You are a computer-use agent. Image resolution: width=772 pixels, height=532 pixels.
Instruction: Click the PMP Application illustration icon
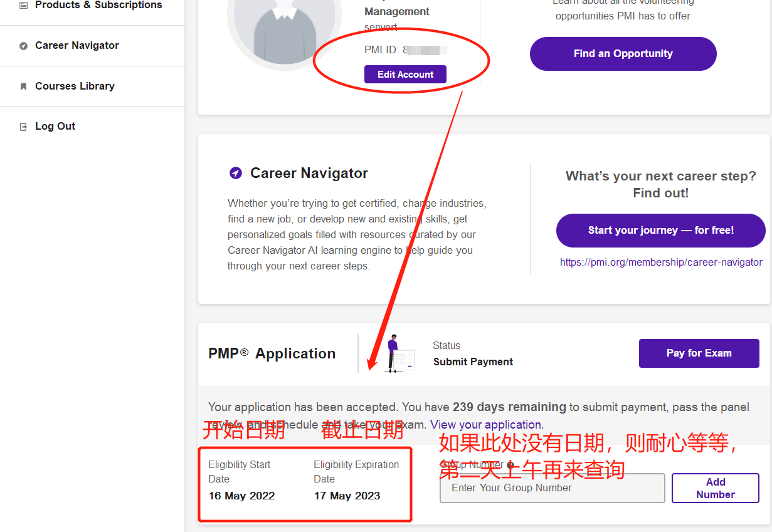coord(399,353)
